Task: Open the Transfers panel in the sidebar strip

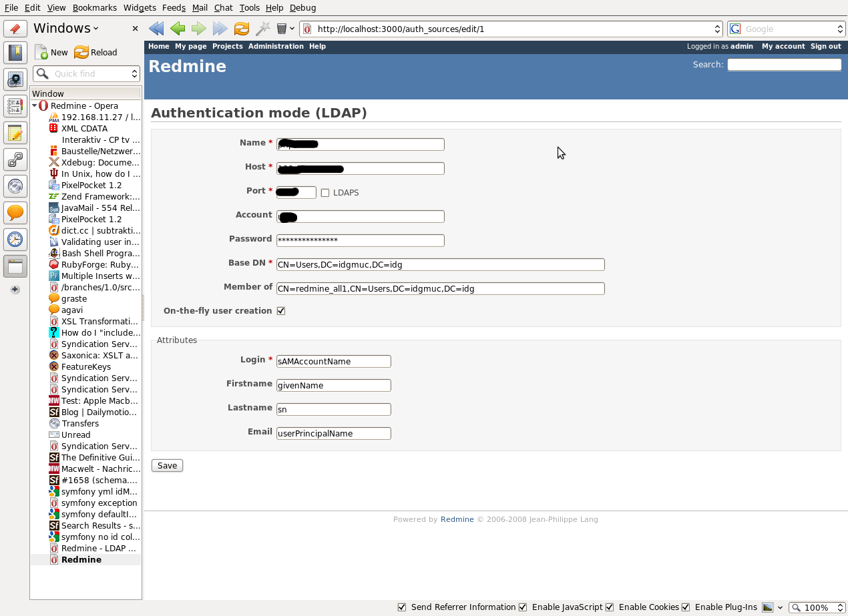Action: (x=15, y=186)
